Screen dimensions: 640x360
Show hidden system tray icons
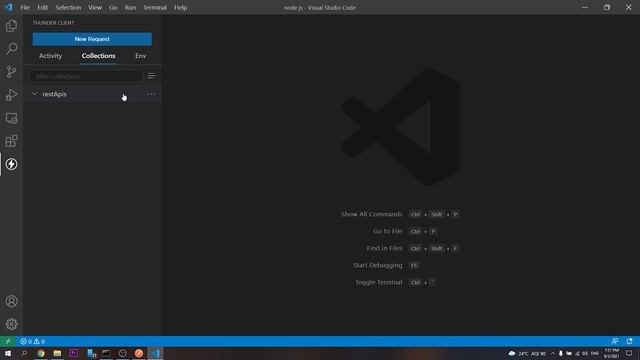coord(553,353)
